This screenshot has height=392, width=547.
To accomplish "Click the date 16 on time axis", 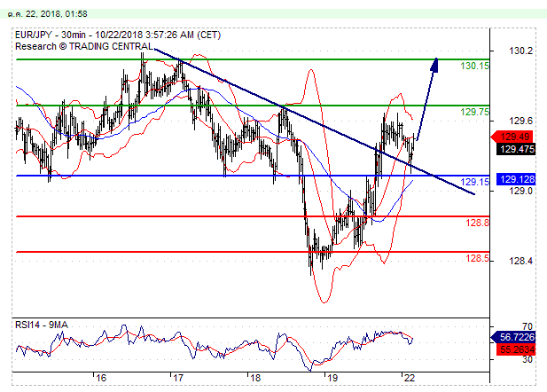I will click(101, 378).
